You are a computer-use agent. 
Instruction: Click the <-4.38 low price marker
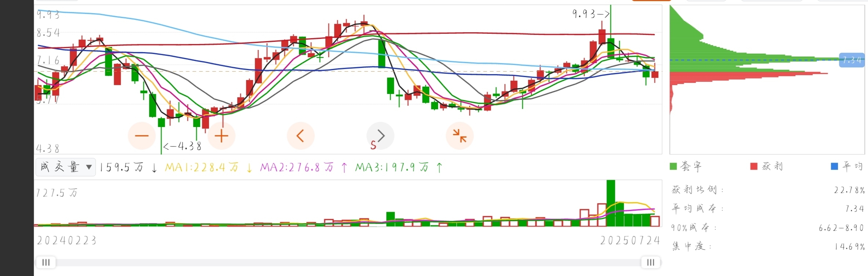tap(182, 146)
